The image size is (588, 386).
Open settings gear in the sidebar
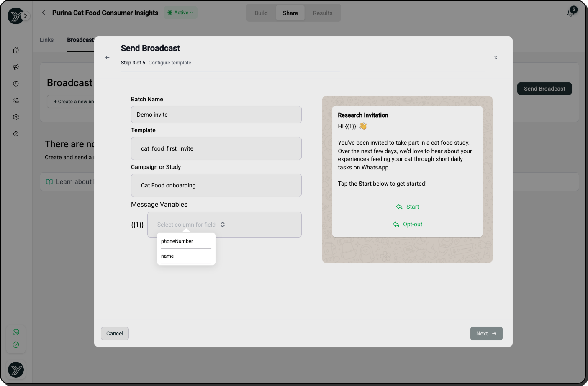click(x=16, y=117)
